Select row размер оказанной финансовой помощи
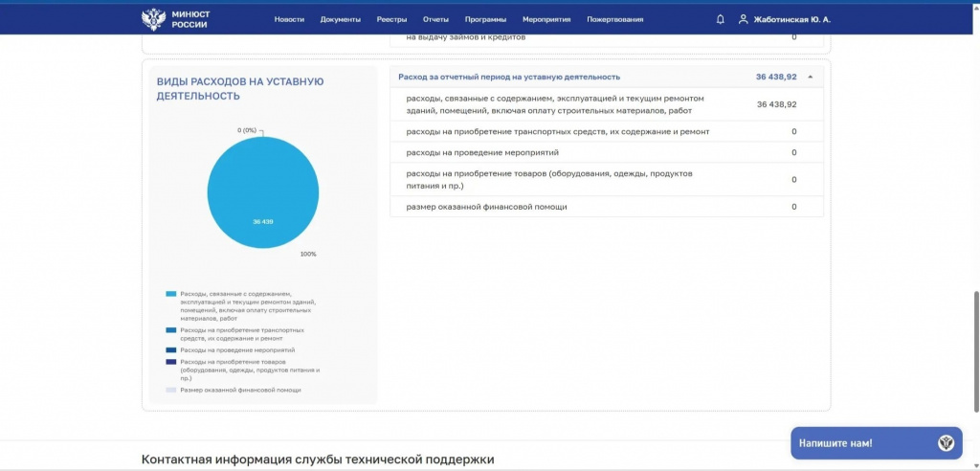Viewport: 980px width, 471px height. 606,207
